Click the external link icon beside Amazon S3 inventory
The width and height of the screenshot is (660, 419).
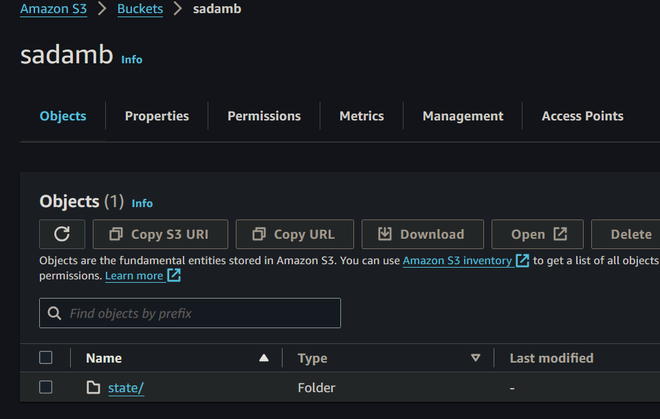pyautogui.click(x=522, y=260)
